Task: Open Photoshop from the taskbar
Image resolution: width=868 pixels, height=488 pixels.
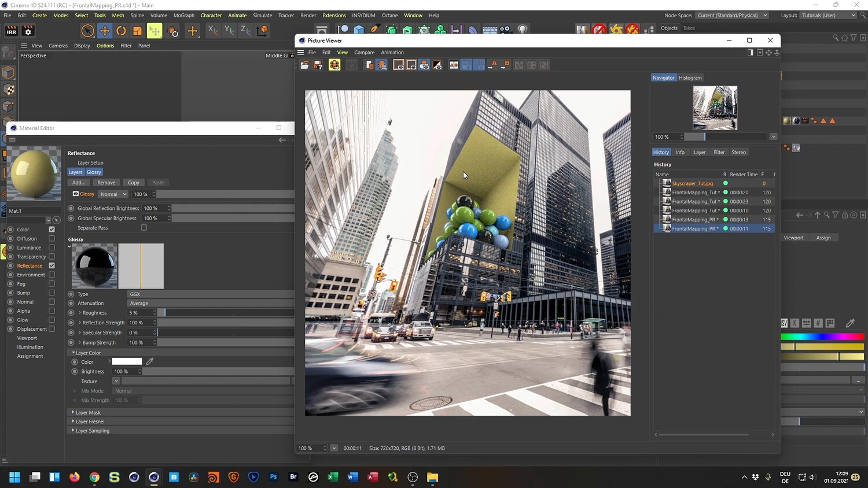Action: [x=274, y=477]
